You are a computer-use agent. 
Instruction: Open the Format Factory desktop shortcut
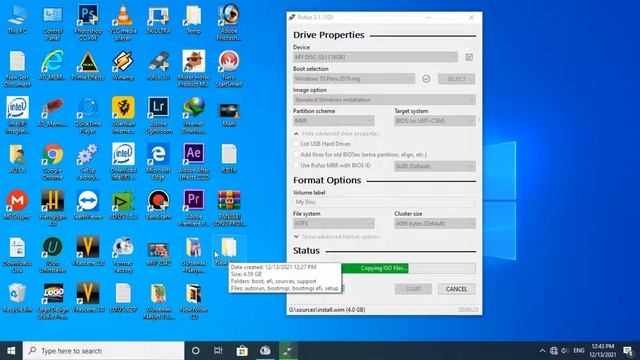pyautogui.click(x=123, y=255)
